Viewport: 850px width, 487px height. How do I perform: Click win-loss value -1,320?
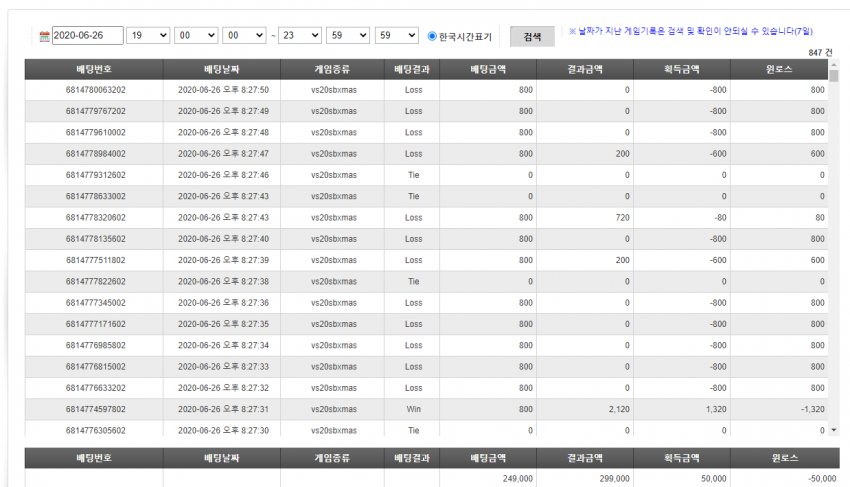point(813,409)
